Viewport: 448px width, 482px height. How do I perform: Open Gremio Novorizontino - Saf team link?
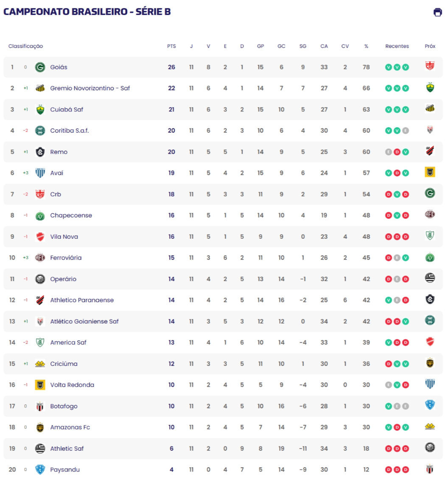[90, 88]
